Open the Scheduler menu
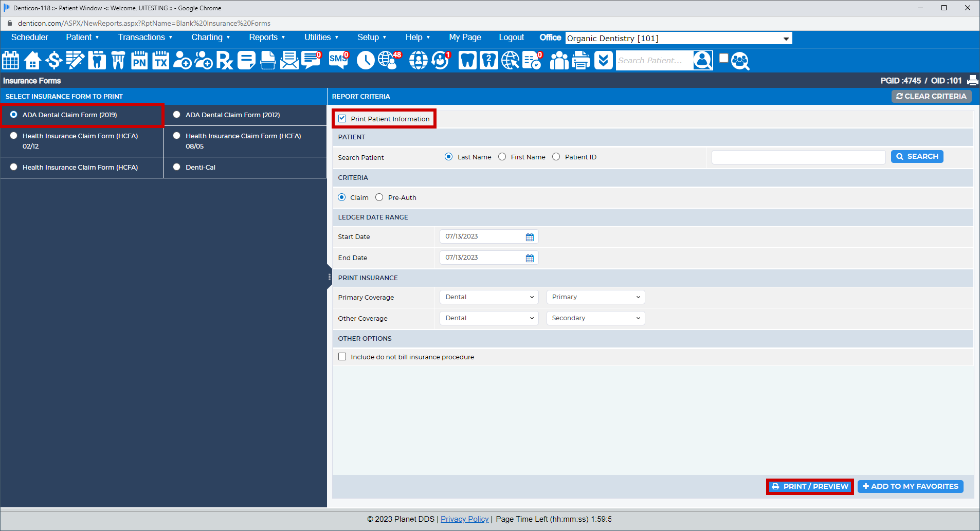The height and width of the screenshot is (531, 980). tap(30, 37)
